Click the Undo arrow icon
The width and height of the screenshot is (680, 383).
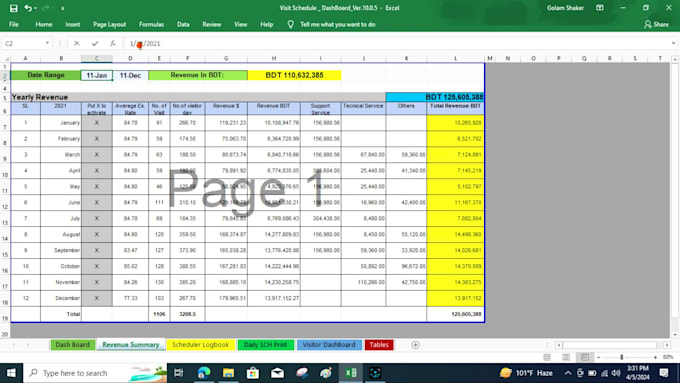point(28,8)
